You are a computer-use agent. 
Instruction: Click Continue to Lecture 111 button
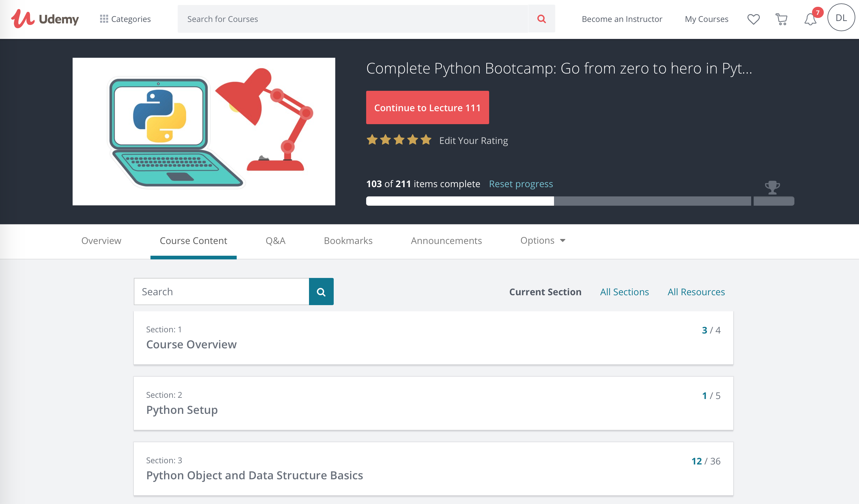click(x=427, y=107)
